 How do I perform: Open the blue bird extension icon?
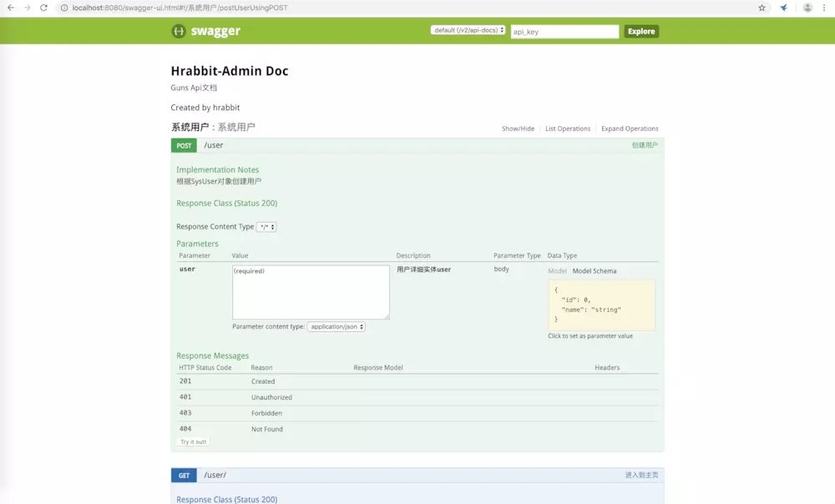(784, 8)
